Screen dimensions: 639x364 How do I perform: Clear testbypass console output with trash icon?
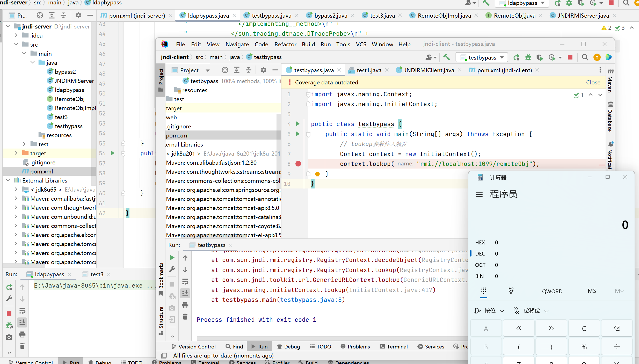(x=185, y=317)
